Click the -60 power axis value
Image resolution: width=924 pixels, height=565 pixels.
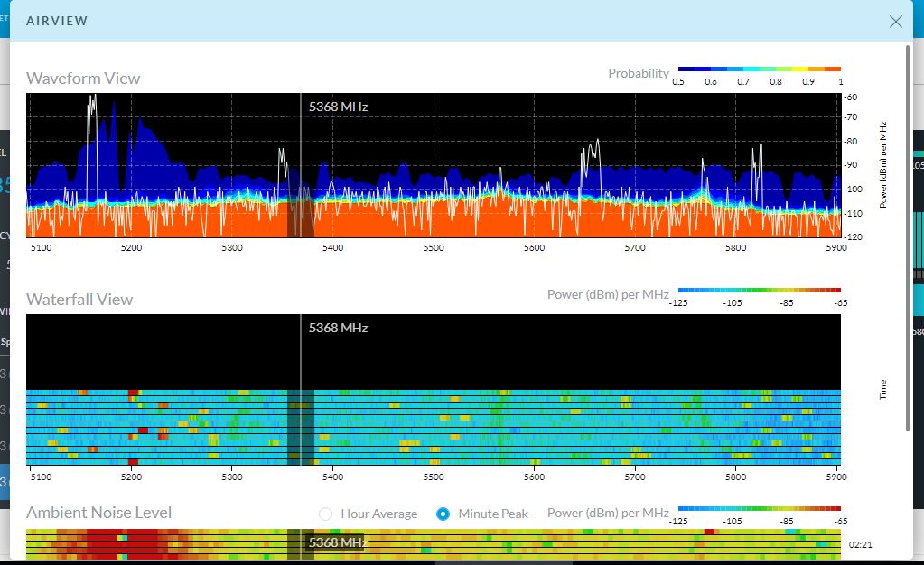coord(851,97)
